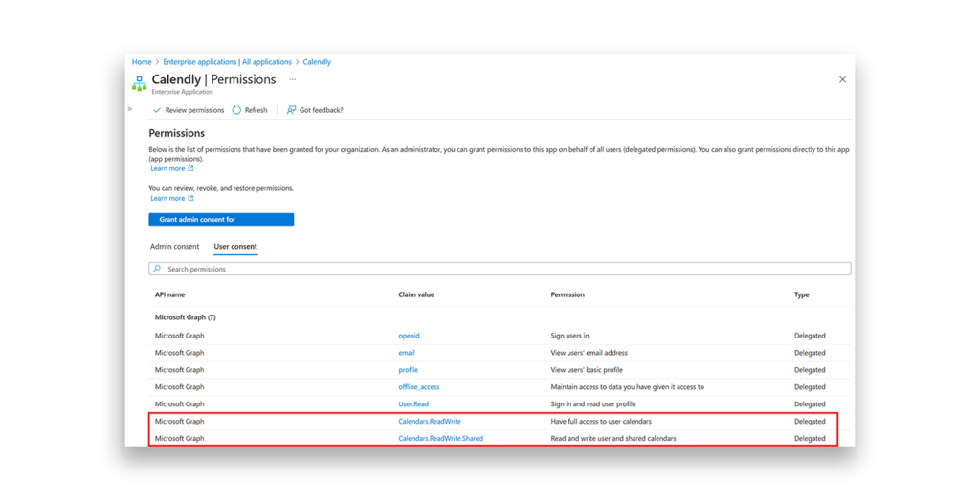The width and height of the screenshot is (980, 501).
Task: Click the Search permissions field
Action: 500,269
